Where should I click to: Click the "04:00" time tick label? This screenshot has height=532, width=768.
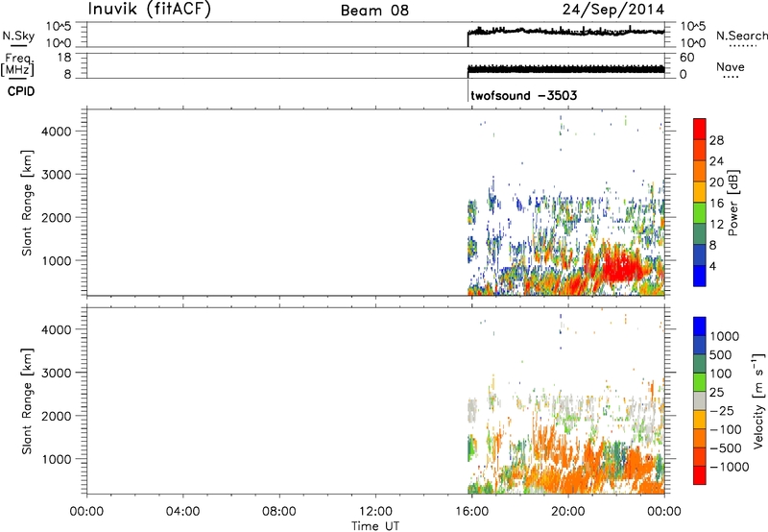pos(182,512)
